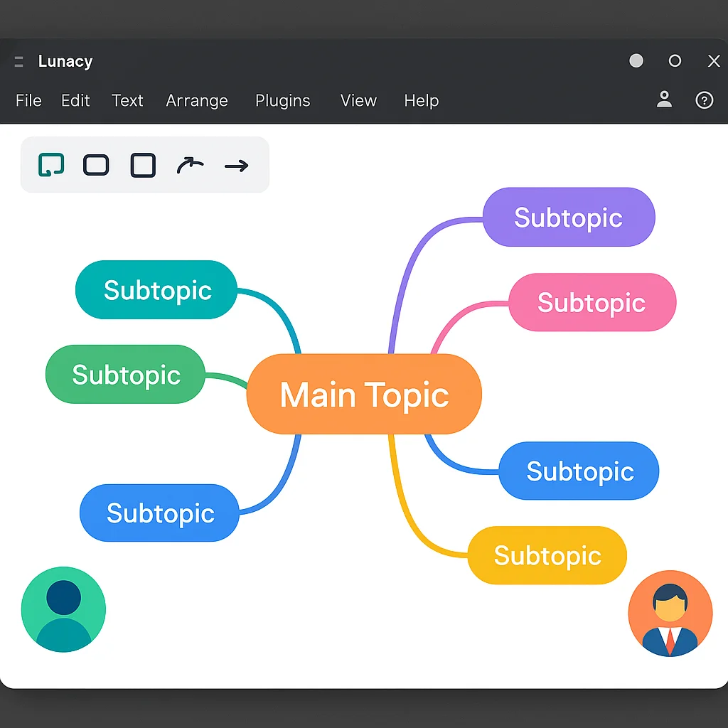This screenshot has width=728, height=728.
Task: Select the orange Main Topic node
Action: coord(364,394)
